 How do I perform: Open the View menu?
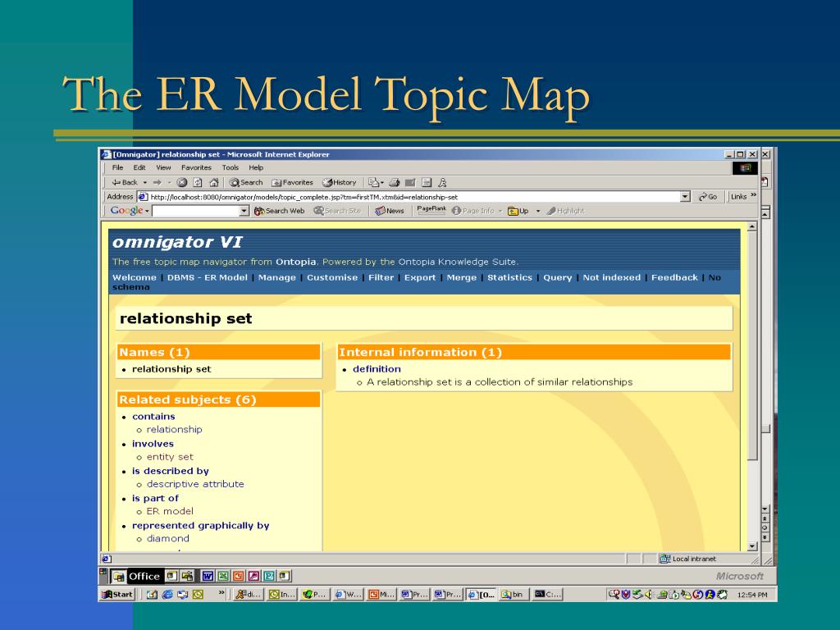click(x=163, y=167)
